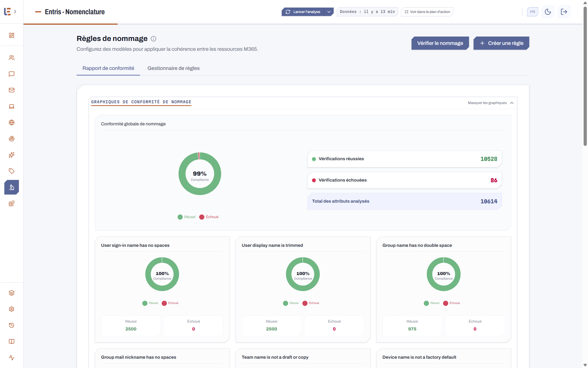Toggle dark mode with moon icon
588x368 pixels.
click(x=548, y=12)
